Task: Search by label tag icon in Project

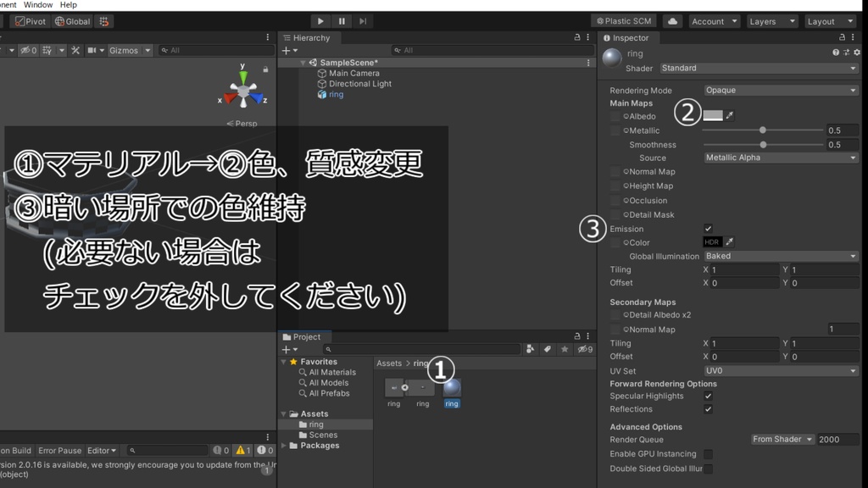Action: click(x=548, y=349)
